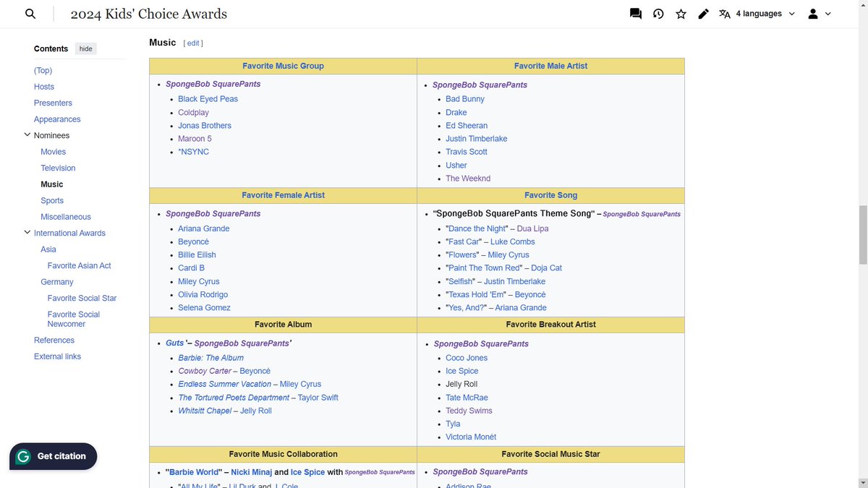This screenshot has width=868, height=488.
Task: Open the "Barbie World" link
Action: [195, 472]
